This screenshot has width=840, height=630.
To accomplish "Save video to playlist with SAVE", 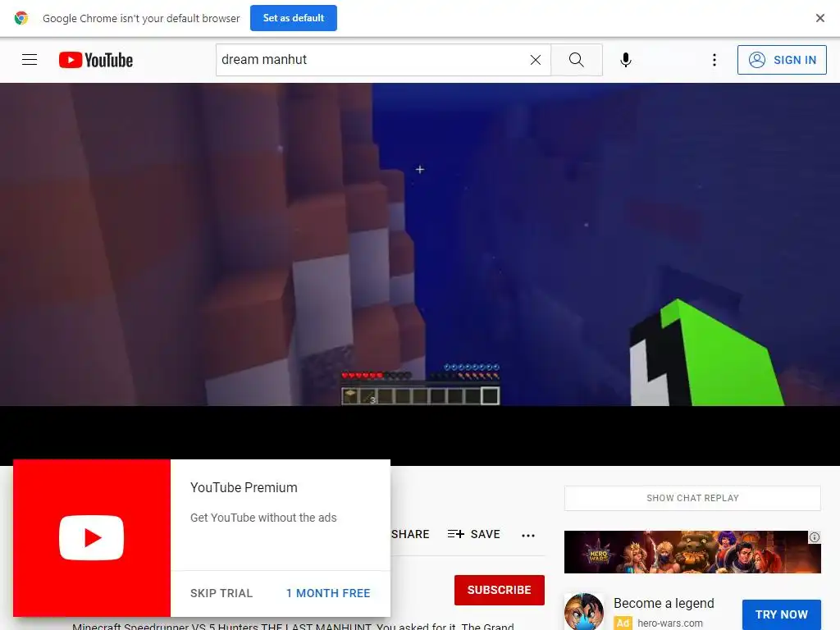I will click(473, 535).
